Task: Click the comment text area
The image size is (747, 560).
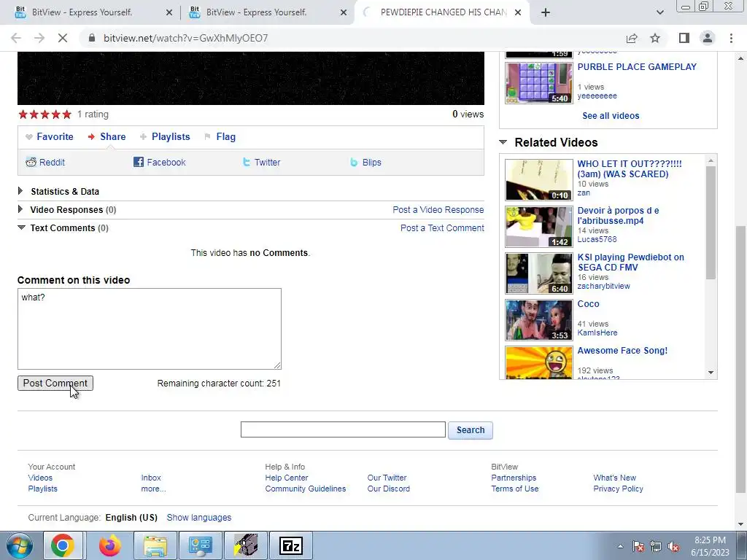Action: coord(150,329)
